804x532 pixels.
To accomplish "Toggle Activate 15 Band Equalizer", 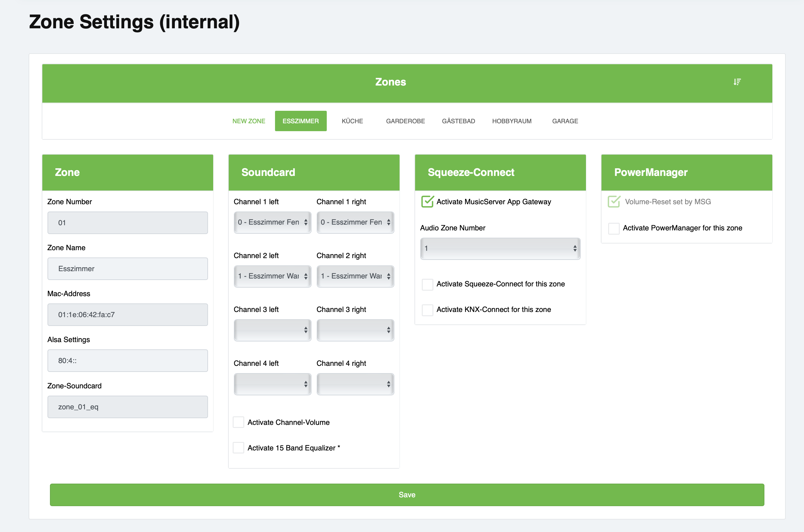I will [238, 448].
